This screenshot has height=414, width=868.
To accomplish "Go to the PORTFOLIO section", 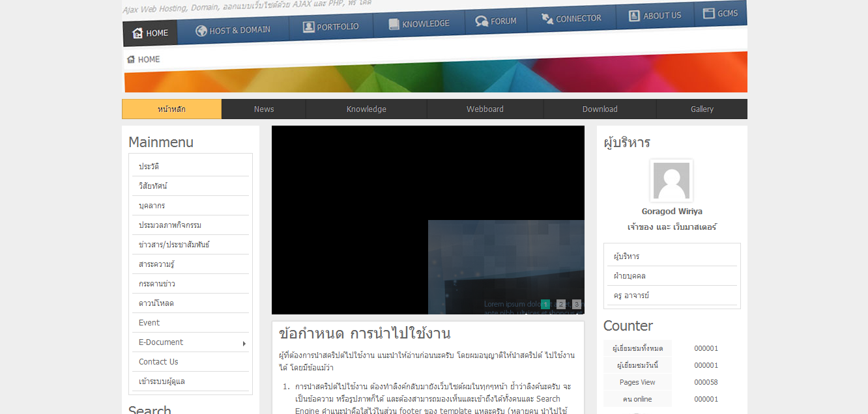I will (331, 27).
